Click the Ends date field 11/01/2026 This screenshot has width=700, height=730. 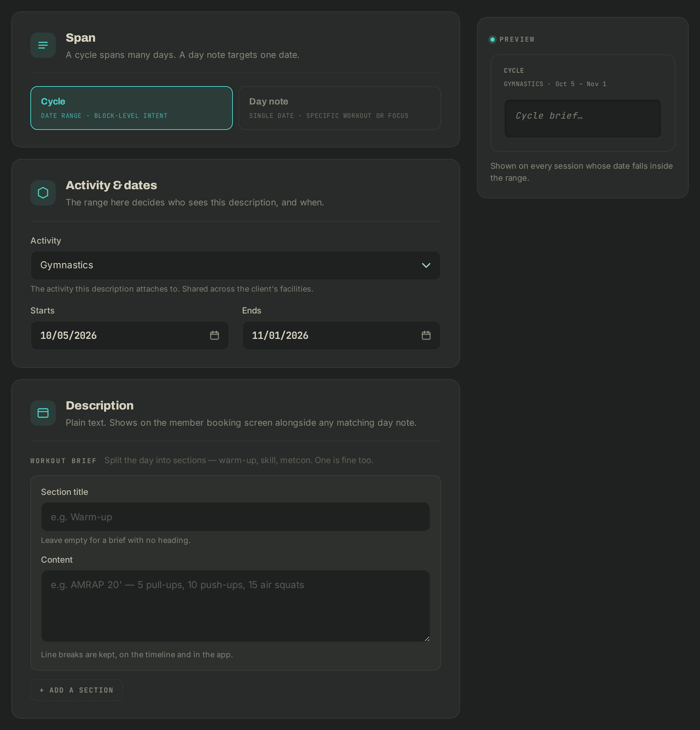point(341,335)
